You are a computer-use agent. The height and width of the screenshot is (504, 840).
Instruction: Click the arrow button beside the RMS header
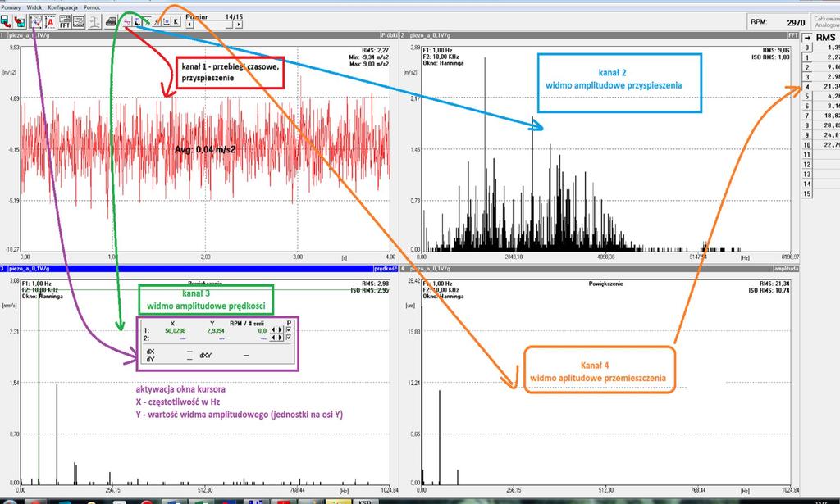pos(807,38)
